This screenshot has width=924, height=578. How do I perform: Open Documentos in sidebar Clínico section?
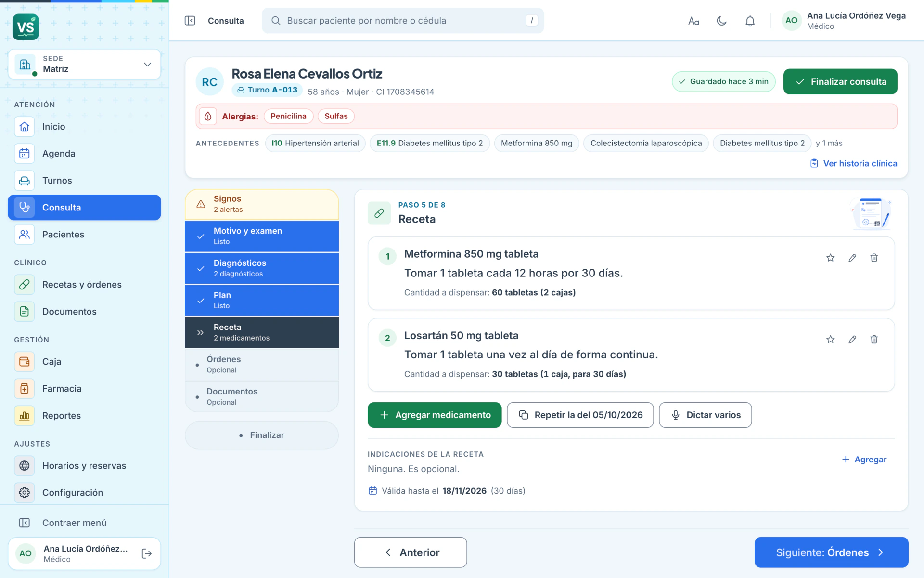pos(84,312)
